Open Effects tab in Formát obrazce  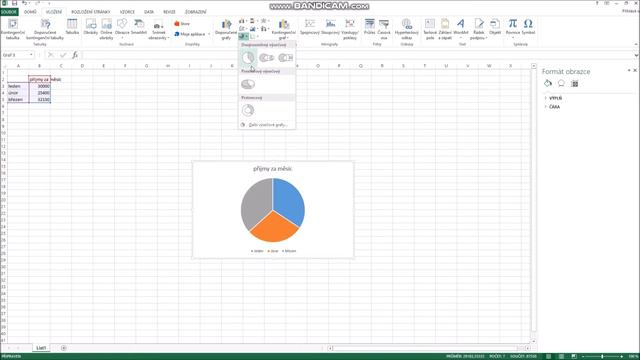pos(561,84)
